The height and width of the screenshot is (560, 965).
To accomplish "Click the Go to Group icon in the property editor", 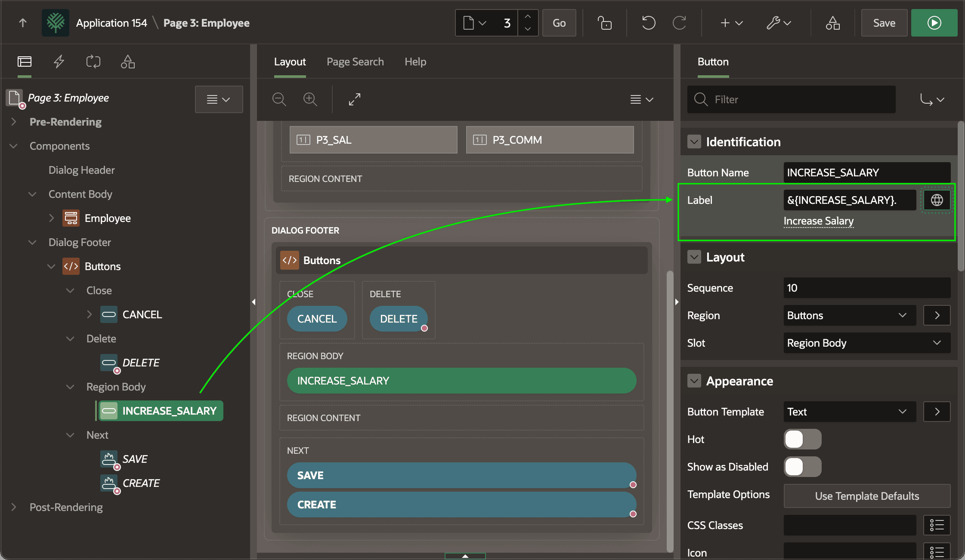I will [931, 99].
